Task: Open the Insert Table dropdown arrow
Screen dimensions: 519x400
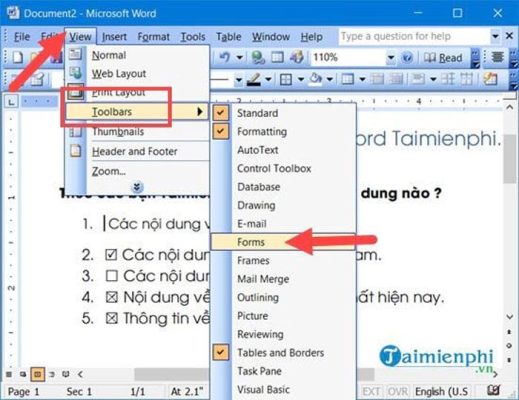Action: click(362, 79)
